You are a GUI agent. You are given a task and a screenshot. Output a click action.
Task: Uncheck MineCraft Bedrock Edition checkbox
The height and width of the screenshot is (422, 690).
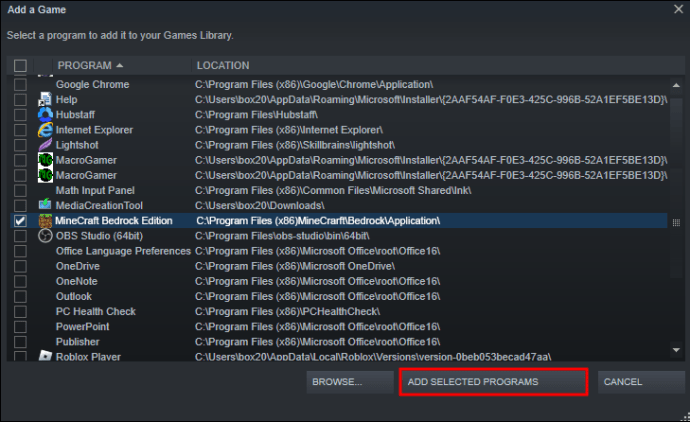pos(20,221)
